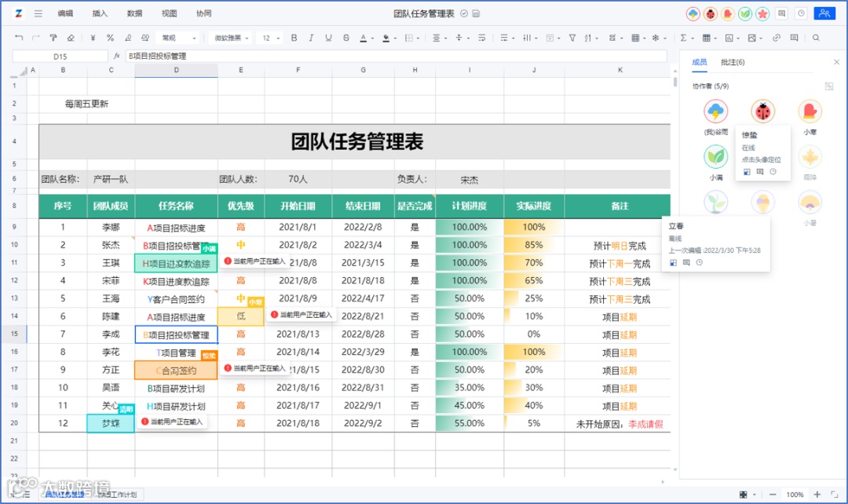Click the icon right of 协作者 (5/9)
This screenshot has width=848, height=504.
coord(829,86)
